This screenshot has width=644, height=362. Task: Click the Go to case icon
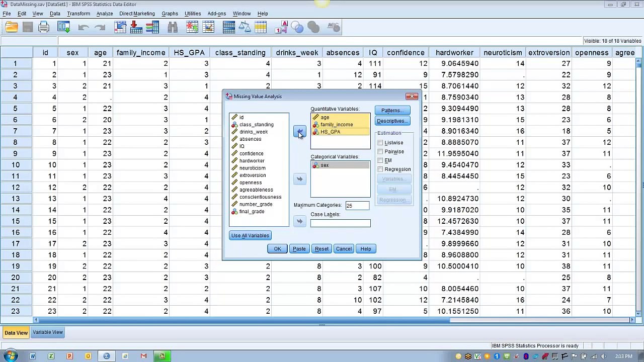point(120,28)
